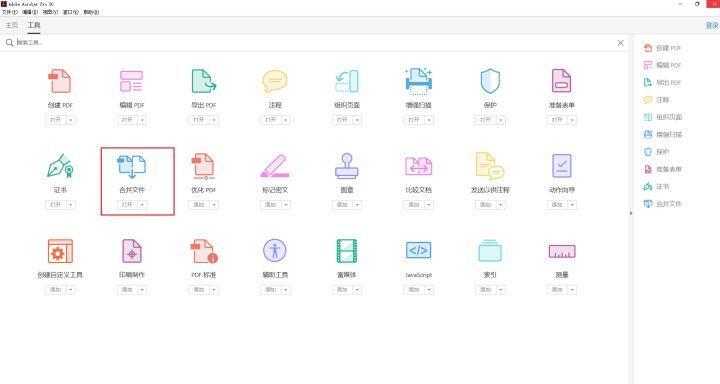Clear search with the X button
This screenshot has width=720, height=384.
click(x=620, y=42)
